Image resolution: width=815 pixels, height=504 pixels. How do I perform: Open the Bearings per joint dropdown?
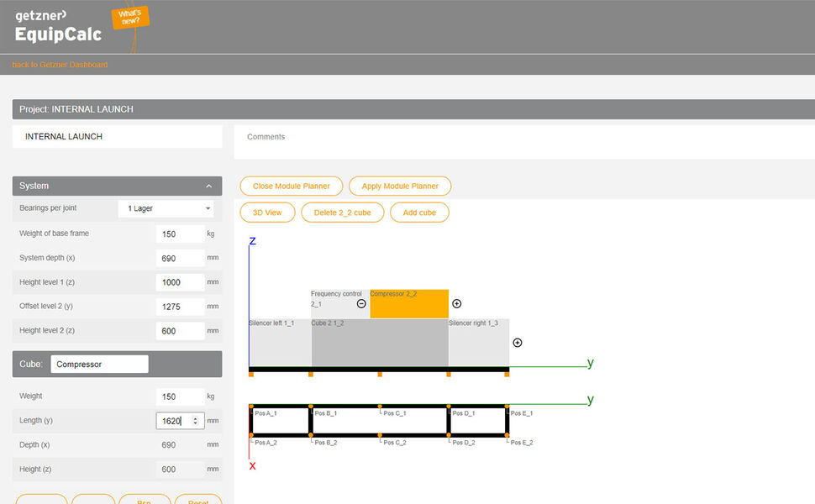(166, 208)
